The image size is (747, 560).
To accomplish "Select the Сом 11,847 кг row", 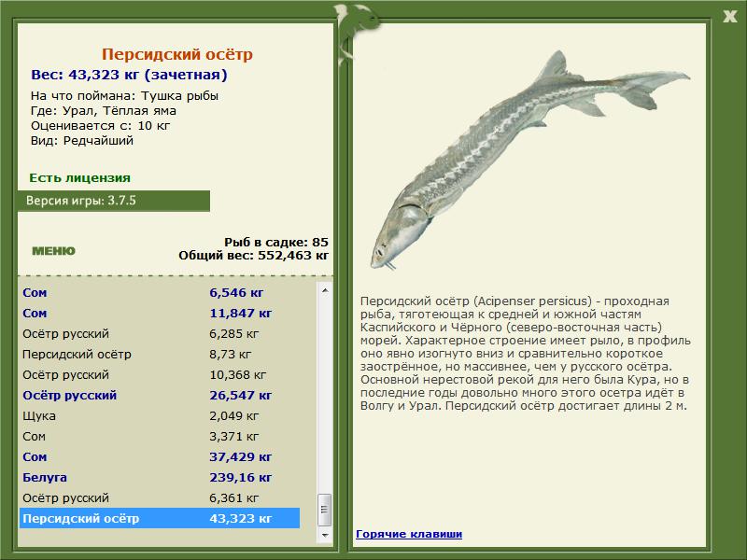I will (160, 313).
